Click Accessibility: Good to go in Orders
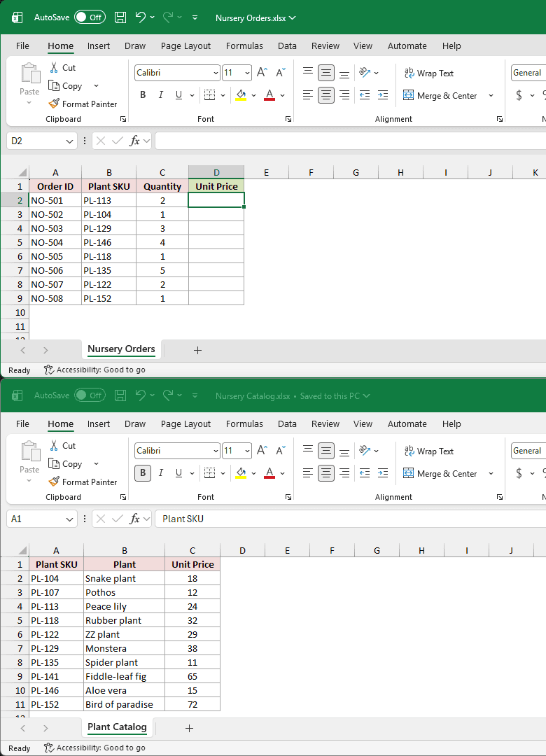Image resolution: width=546 pixels, height=756 pixels. click(94, 370)
